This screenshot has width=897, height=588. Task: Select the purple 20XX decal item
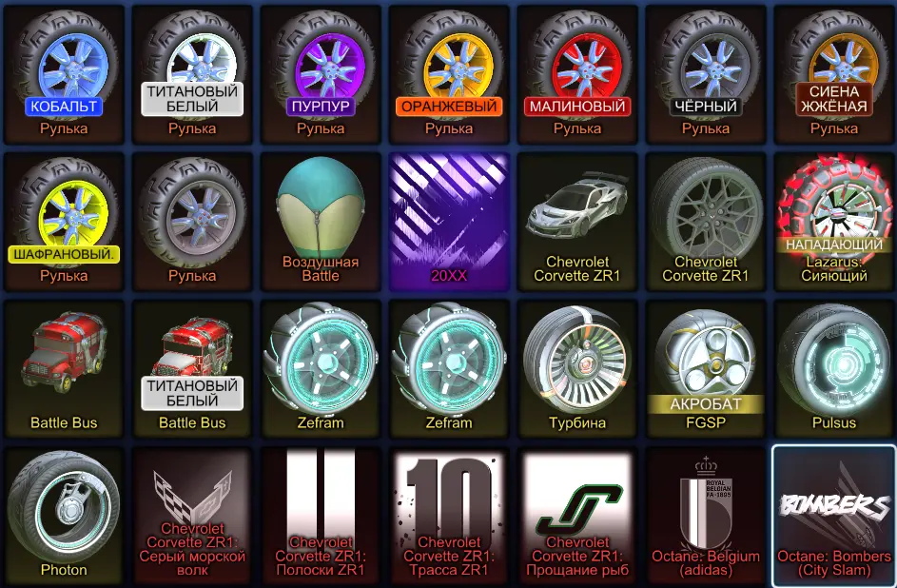449,222
